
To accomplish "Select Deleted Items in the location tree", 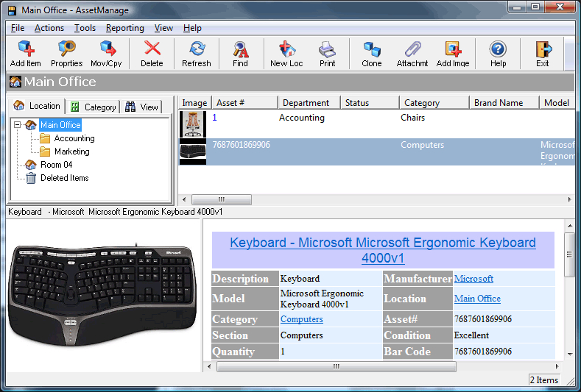I will point(64,178).
